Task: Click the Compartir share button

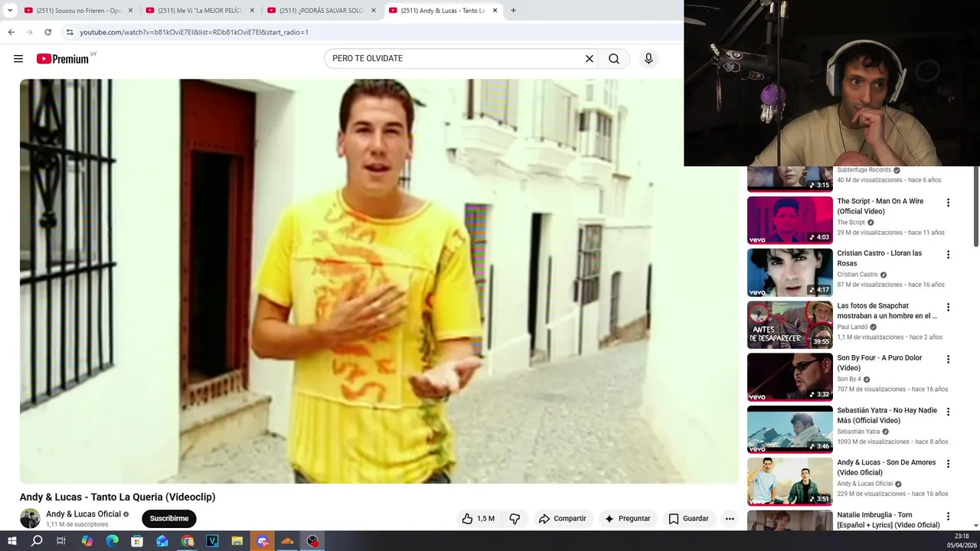Action: 562,519
